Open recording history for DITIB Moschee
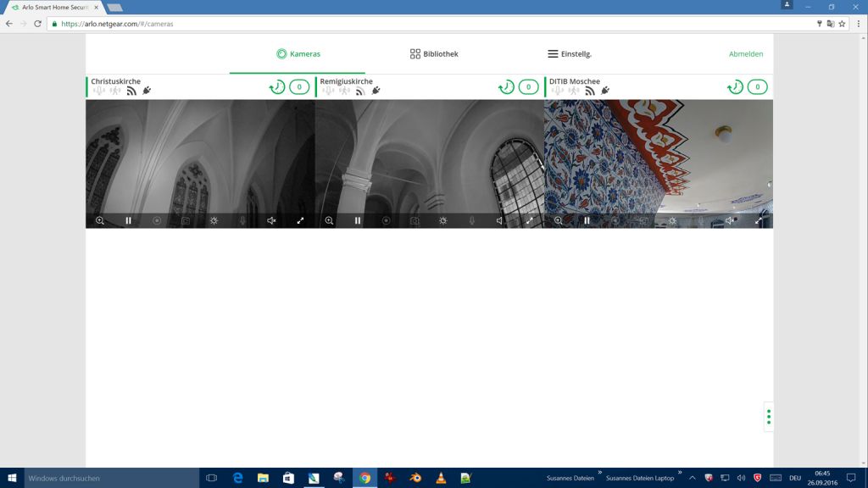Image resolution: width=868 pixels, height=488 pixels. coord(735,87)
